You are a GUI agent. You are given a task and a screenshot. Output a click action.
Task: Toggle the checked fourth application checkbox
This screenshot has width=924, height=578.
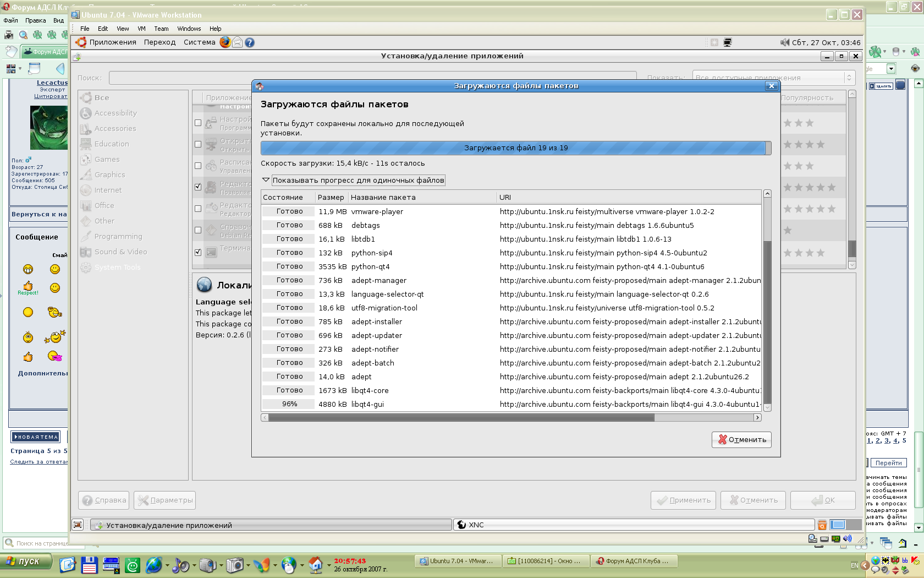[x=198, y=187]
